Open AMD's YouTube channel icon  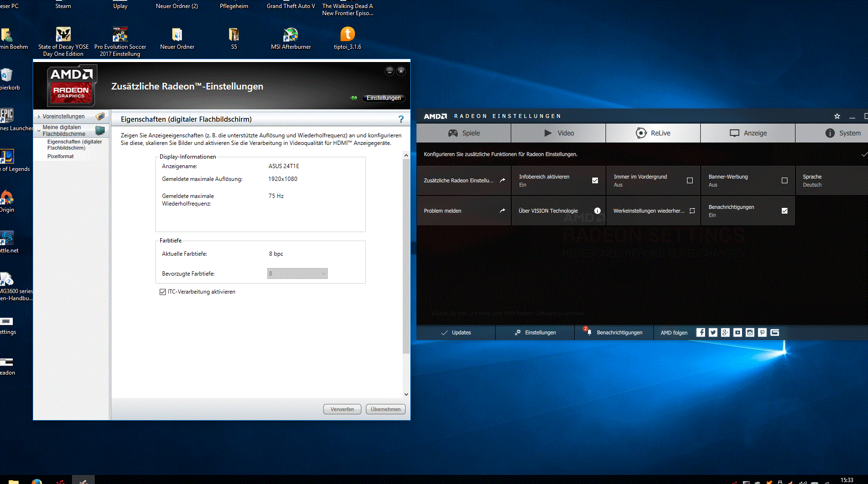point(738,332)
